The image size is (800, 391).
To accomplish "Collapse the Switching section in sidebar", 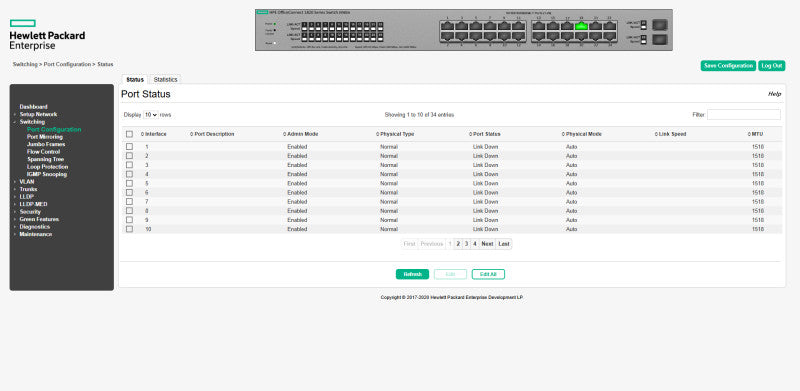I will click(x=32, y=122).
